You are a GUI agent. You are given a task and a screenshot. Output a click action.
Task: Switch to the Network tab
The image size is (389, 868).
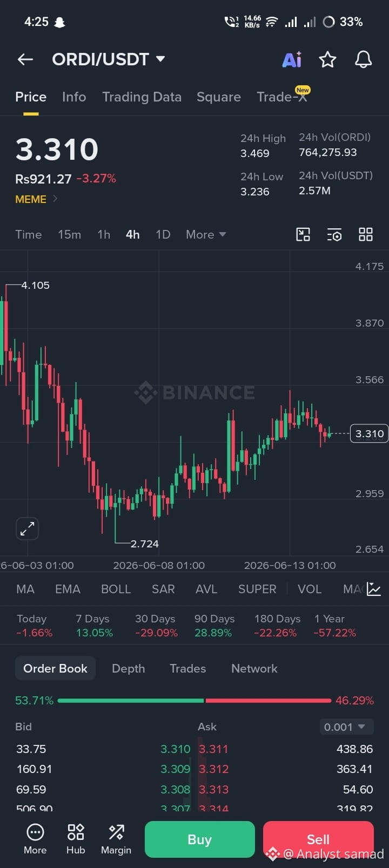254,668
